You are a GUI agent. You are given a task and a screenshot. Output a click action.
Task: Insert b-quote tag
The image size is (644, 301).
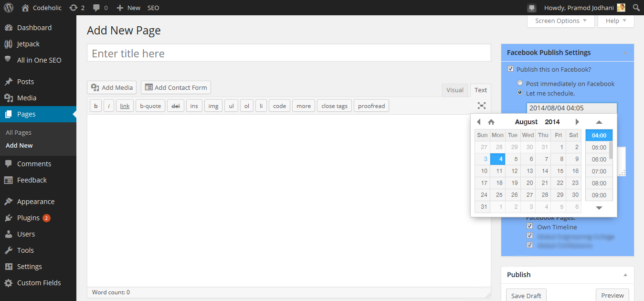(x=150, y=106)
